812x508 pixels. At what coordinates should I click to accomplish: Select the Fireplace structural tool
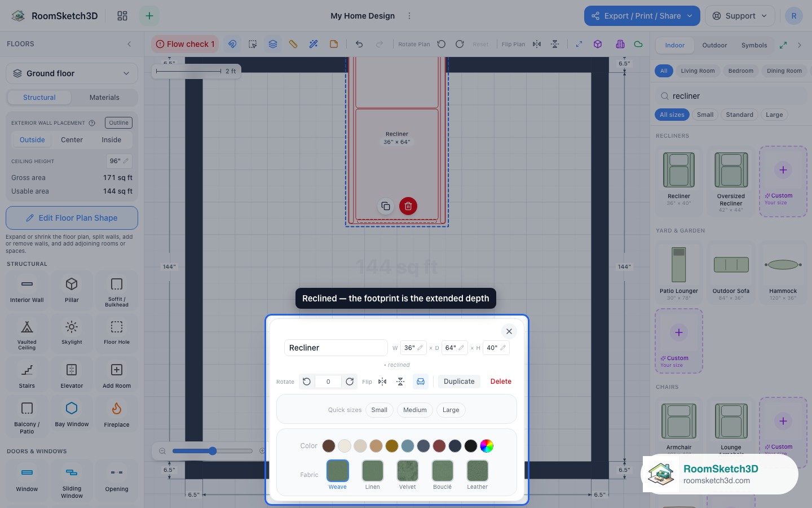click(117, 414)
